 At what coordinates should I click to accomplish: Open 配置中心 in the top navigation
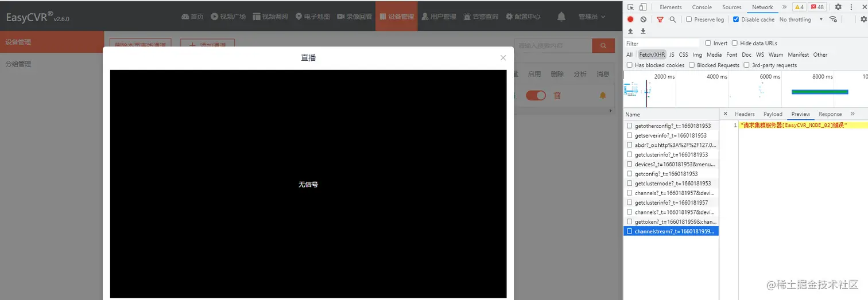pos(523,17)
